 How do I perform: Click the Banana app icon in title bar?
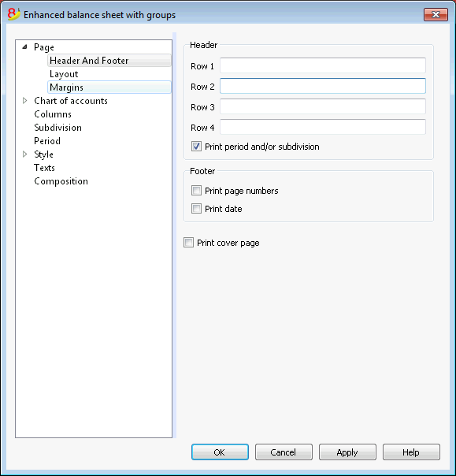(x=13, y=14)
